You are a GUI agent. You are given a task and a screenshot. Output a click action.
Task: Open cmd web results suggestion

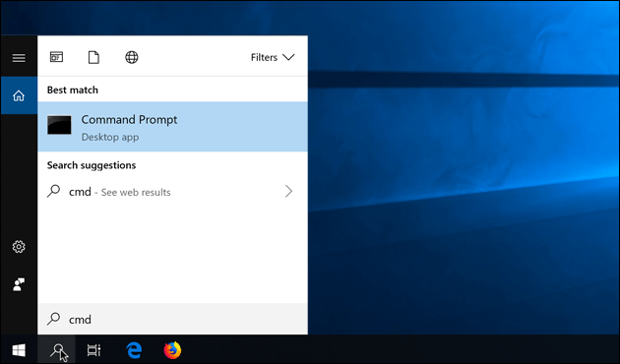(x=172, y=192)
